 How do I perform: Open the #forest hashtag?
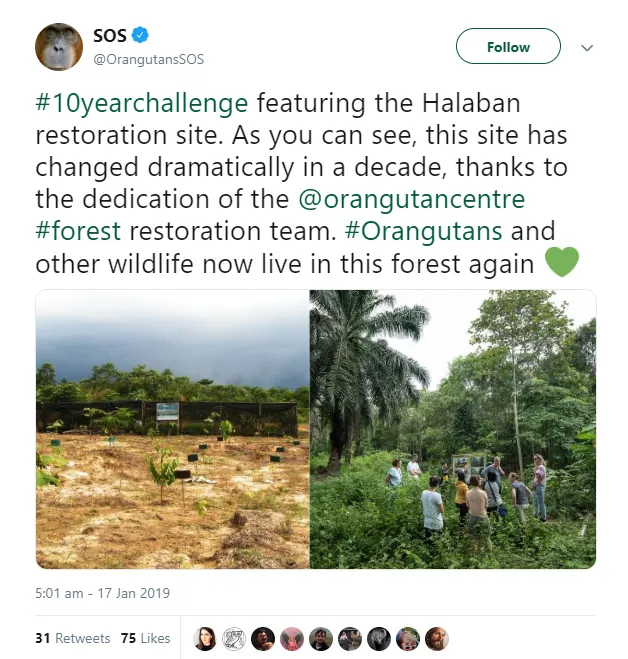(78, 231)
